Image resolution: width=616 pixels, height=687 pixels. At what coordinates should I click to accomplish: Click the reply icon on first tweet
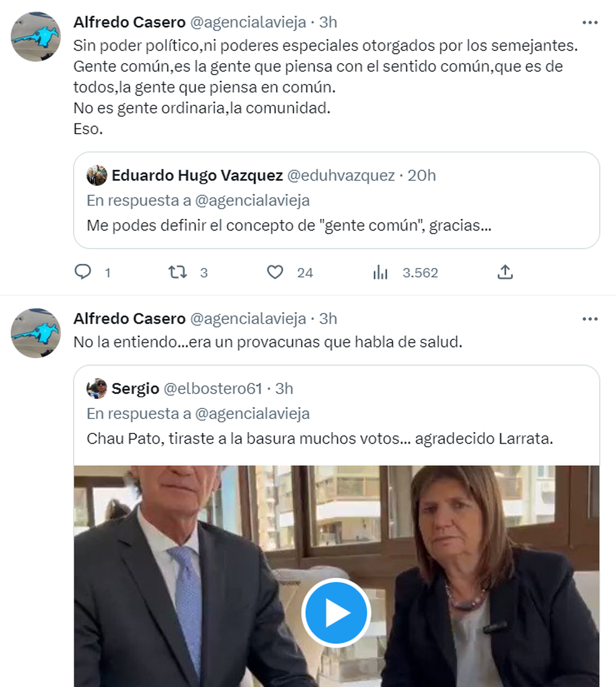click(83, 272)
